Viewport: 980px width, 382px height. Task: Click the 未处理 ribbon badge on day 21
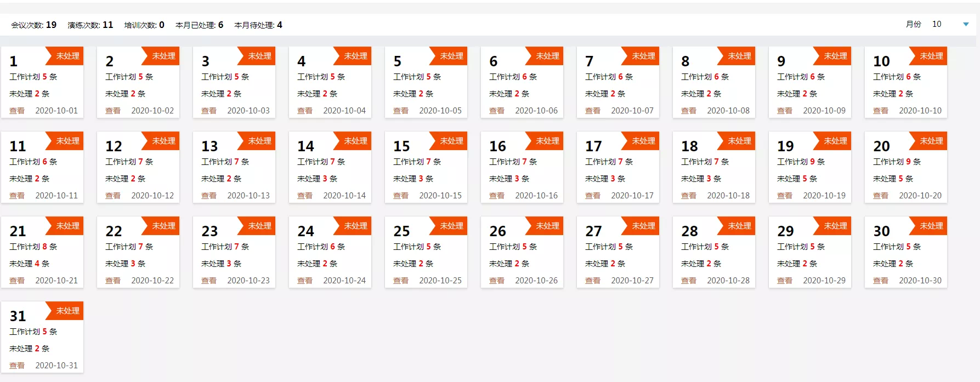pos(67,226)
